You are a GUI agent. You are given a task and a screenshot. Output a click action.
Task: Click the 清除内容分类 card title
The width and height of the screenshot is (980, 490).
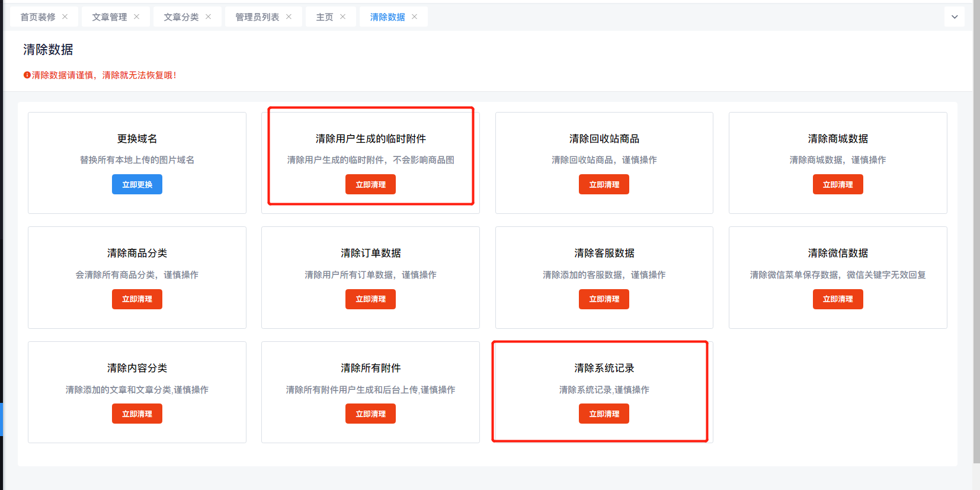pos(137,368)
